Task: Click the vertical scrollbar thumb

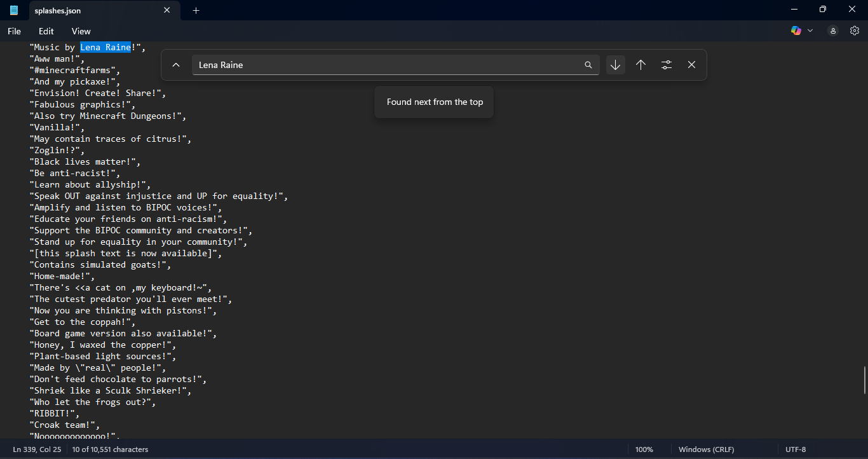Action: coord(865,380)
